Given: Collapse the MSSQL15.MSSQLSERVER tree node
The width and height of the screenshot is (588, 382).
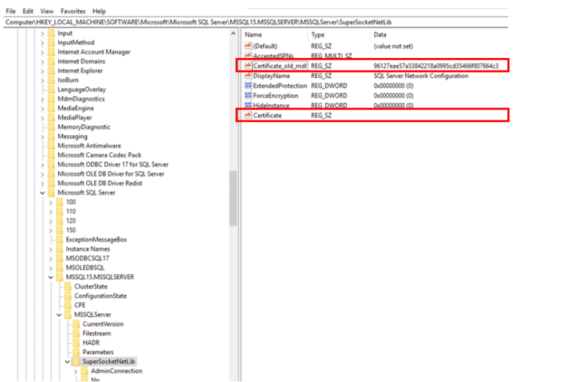Looking at the screenshot, I should (51, 277).
